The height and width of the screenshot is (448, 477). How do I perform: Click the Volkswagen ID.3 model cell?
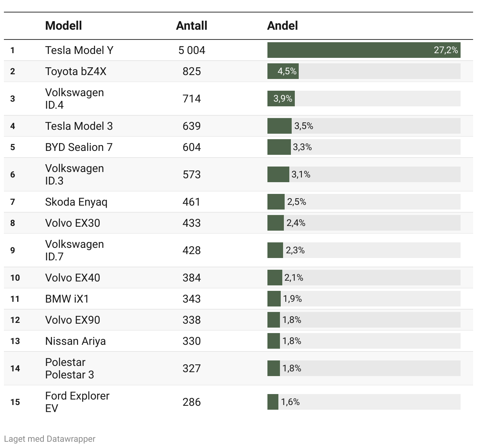74,174
